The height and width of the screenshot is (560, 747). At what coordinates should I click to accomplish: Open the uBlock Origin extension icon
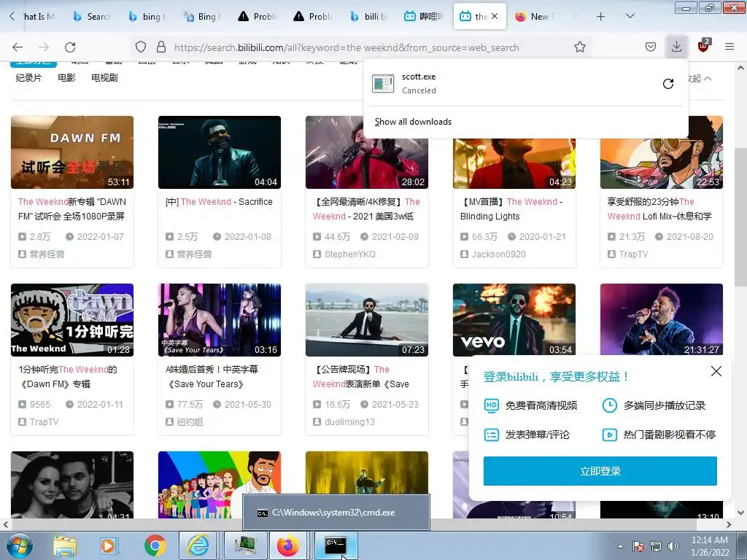(704, 46)
